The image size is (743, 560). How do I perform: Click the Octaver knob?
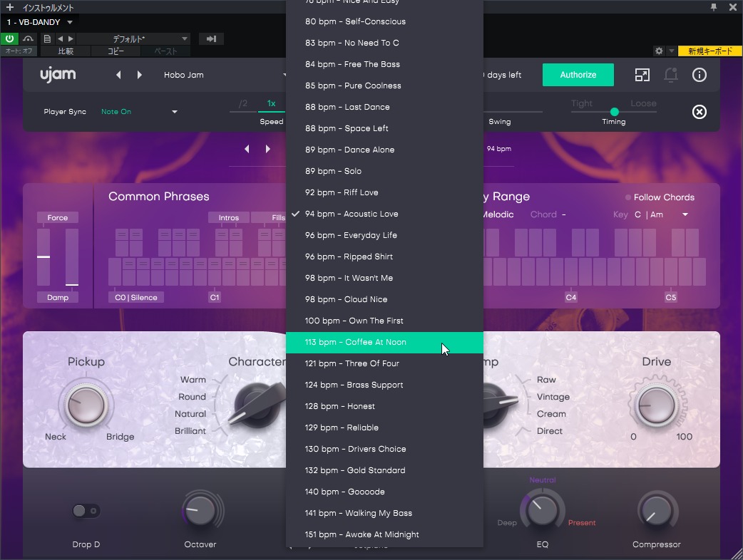(x=200, y=511)
